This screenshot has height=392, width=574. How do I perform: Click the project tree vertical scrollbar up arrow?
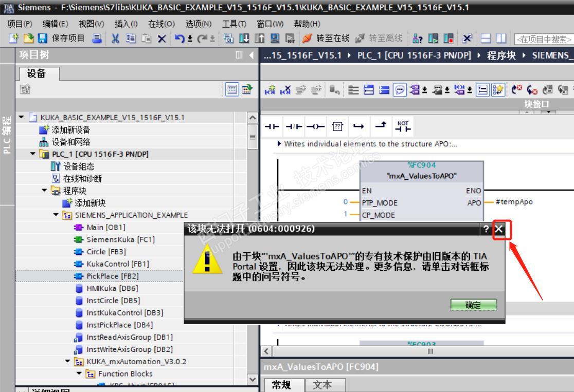pyautogui.click(x=253, y=118)
